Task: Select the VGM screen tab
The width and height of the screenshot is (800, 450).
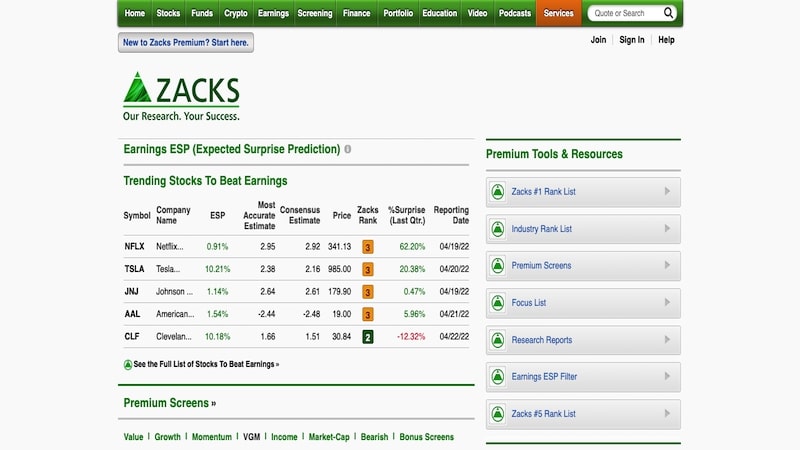Action: 252,437
